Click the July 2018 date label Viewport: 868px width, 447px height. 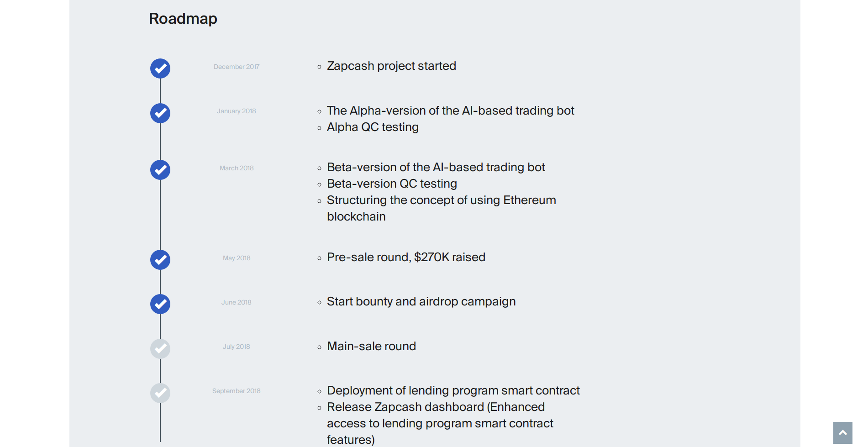click(x=236, y=347)
